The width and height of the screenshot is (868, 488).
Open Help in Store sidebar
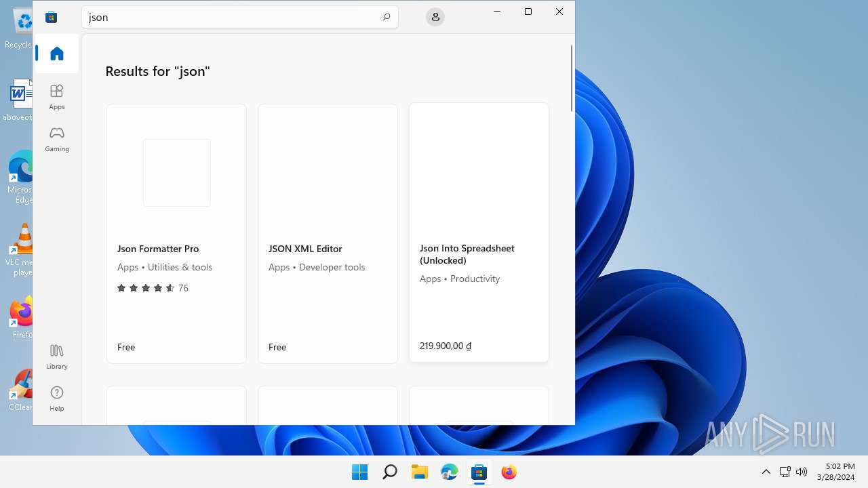[x=57, y=399]
